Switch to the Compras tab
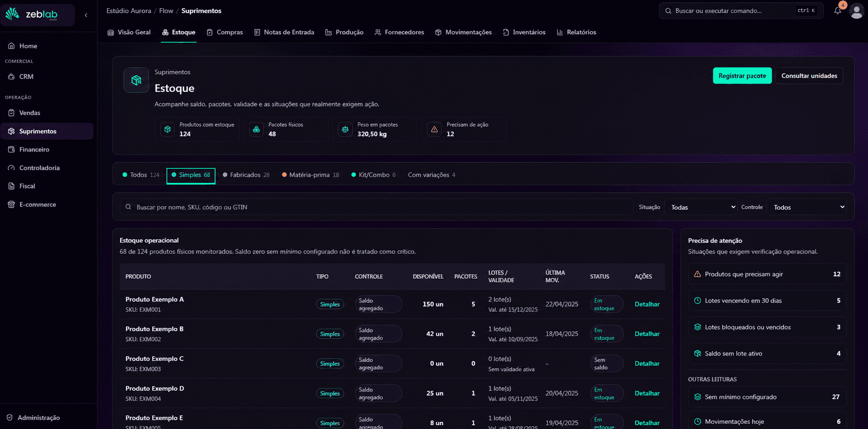Viewport: 868px width, 429px height. click(x=224, y=32)
